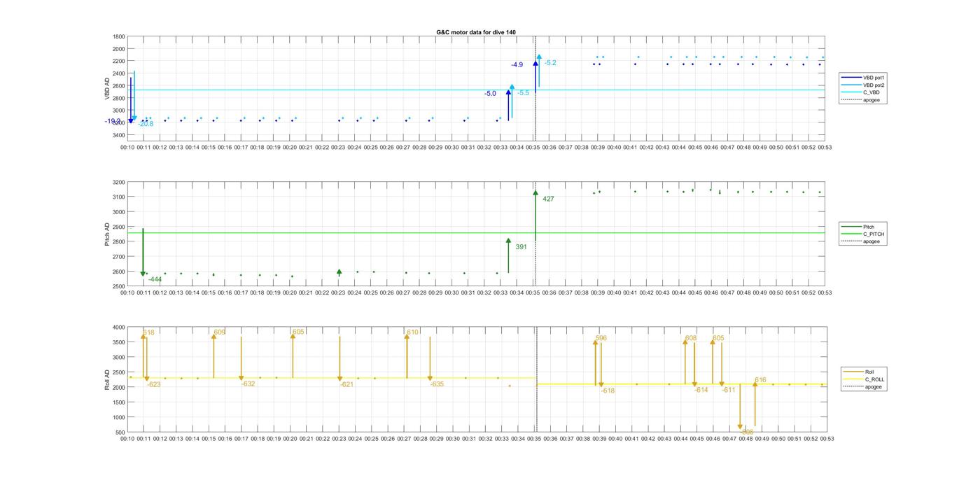
Task: Click the "-4.9" data label
Action: [517, 65]
